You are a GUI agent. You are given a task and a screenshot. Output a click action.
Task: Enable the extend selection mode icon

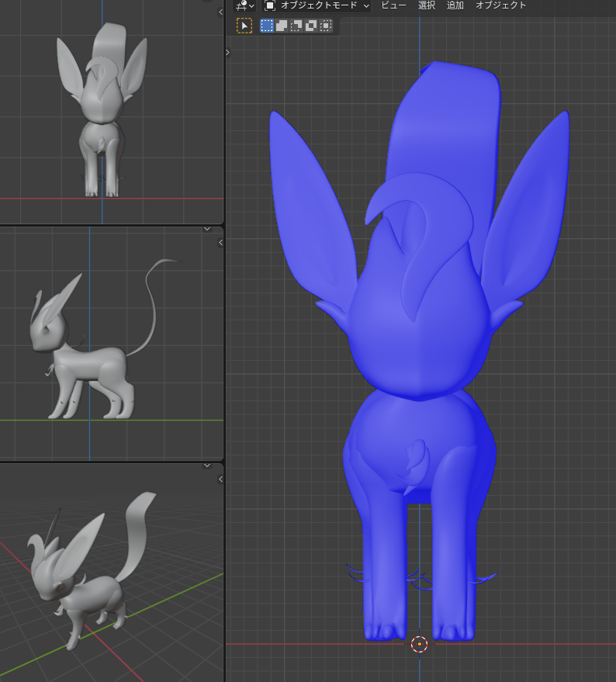coord(282,26)
